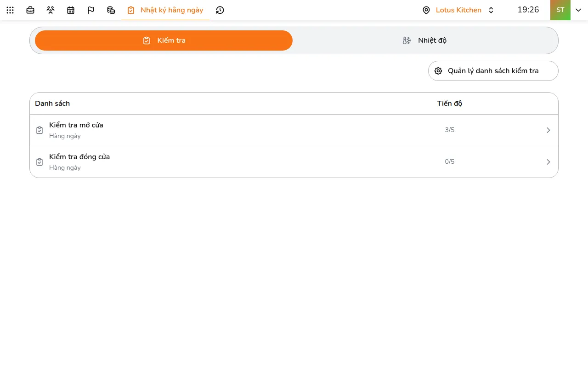Viewport: 588px width, 368px height.
Task: Open the briefcase icon in top navigation
Action: coord(30,10)
